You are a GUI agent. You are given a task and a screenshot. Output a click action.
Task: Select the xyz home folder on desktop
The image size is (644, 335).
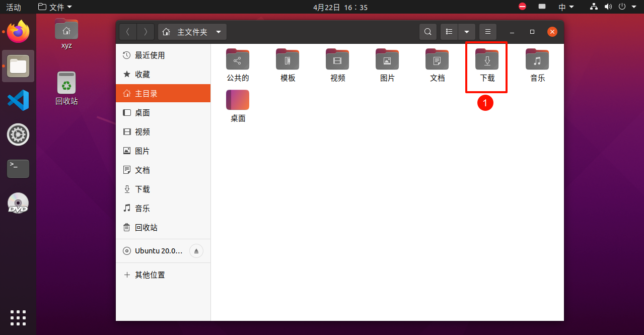66,34
